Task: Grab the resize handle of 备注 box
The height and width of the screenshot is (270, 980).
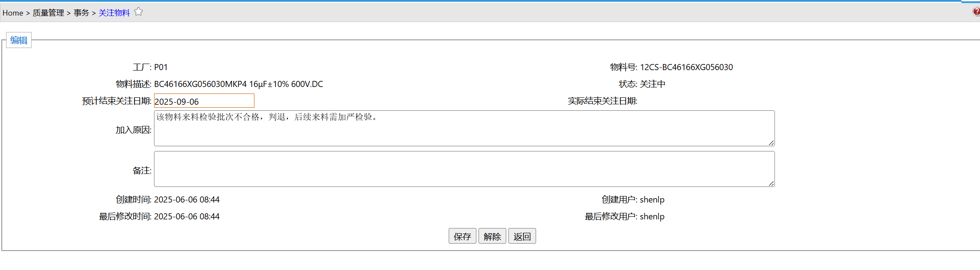Action: click(x=771, y=183)
